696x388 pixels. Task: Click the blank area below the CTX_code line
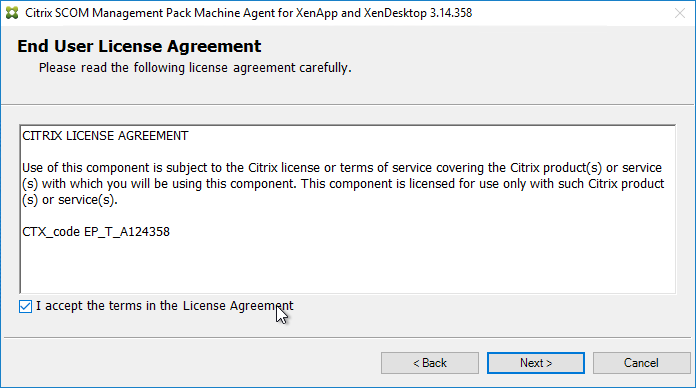click(x=348, y=266)
